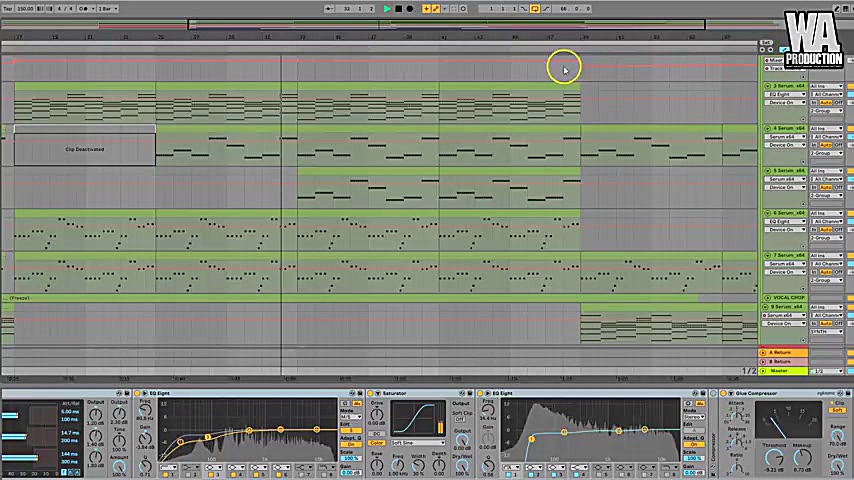Adjust the Saturator Drive knob
854x480 pixels.
[x=377, y=414]
